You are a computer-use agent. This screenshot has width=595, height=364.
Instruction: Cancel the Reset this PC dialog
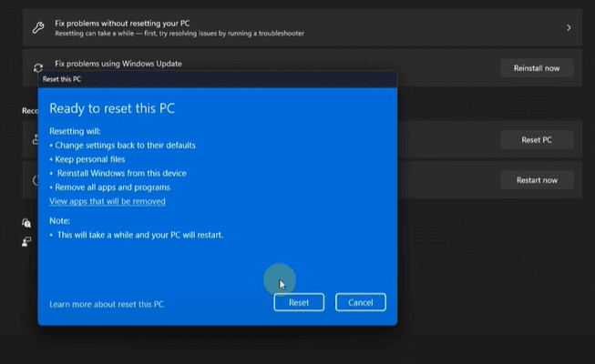click(x=361, y=302)
